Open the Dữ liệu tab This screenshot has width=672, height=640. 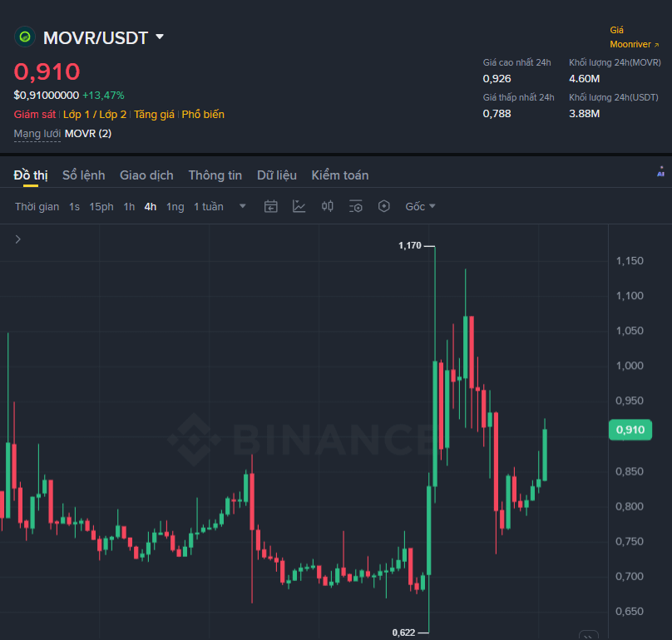point(277,175)
